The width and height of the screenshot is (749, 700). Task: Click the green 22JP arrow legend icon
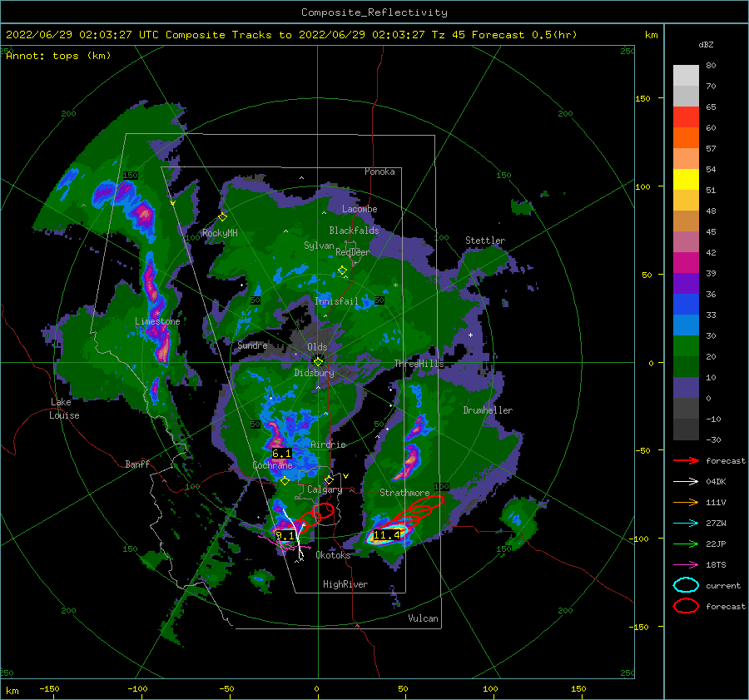coord(686,544)
